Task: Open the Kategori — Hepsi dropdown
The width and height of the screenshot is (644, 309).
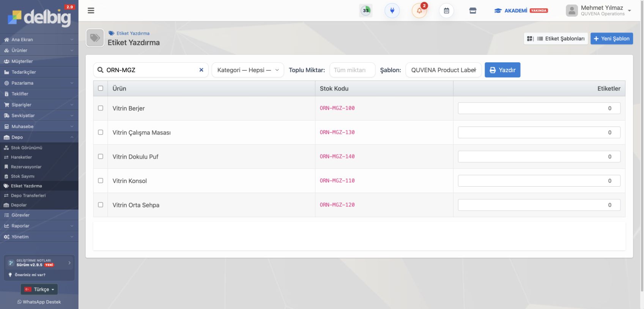Action: tap(248, 70)
